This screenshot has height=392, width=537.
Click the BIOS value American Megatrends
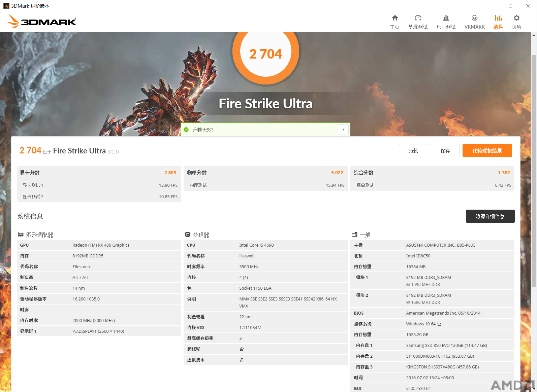click(x=443, y=313)
